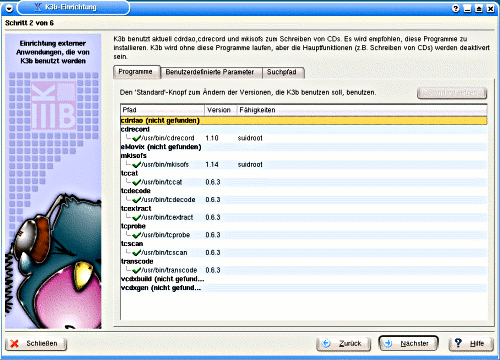Go back with the Zurück button
The width and height of the screenshot is (500, 360).
[x=343, y=344]
